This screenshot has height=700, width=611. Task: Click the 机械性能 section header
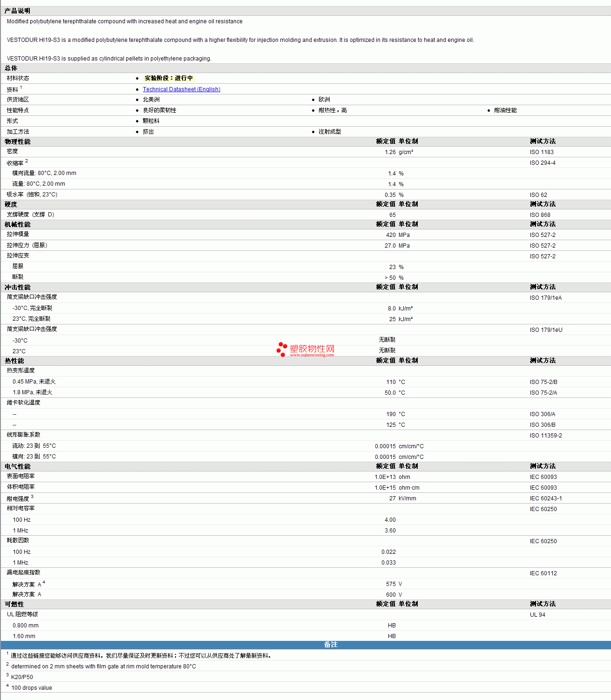point(18,224)
